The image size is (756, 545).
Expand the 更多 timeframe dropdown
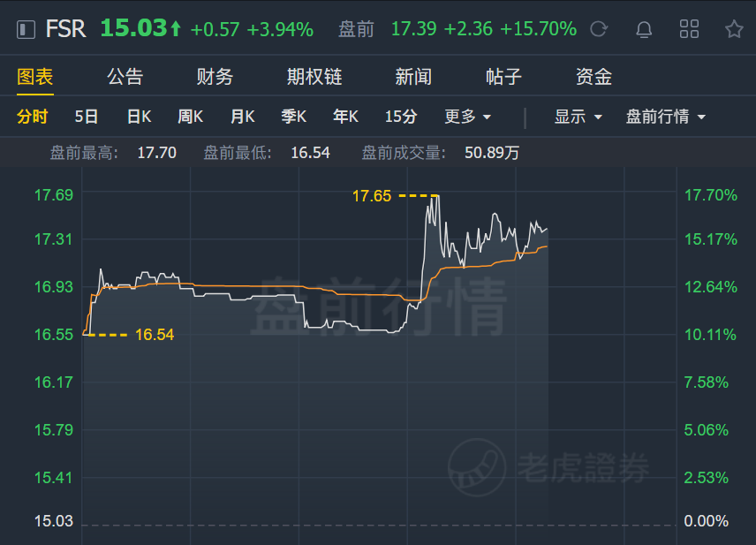coord(467,117)
